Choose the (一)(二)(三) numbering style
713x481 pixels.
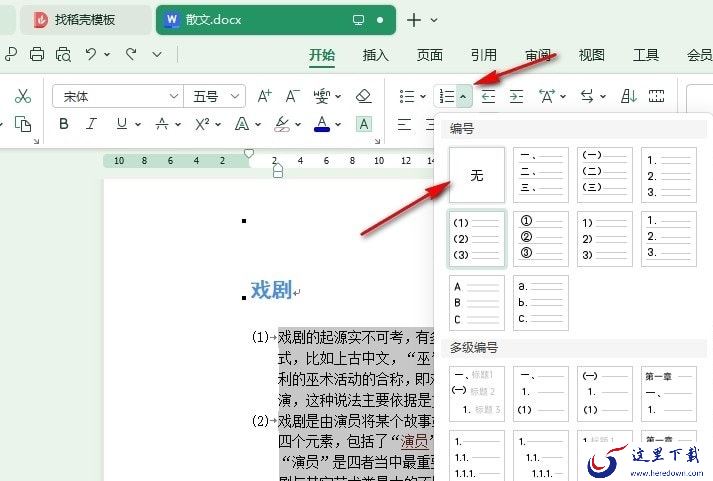pos(605,175)
